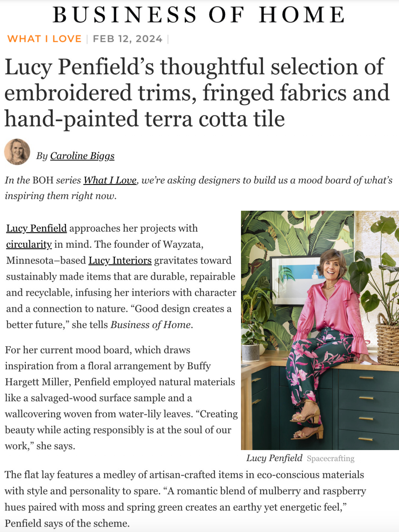
Task: Click the 'Good design creates a better future' quote
Action: point(183,309)
